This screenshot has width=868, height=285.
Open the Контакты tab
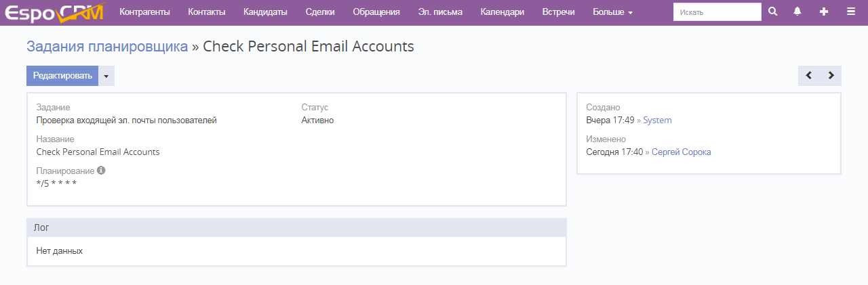[x=207, y=12]
